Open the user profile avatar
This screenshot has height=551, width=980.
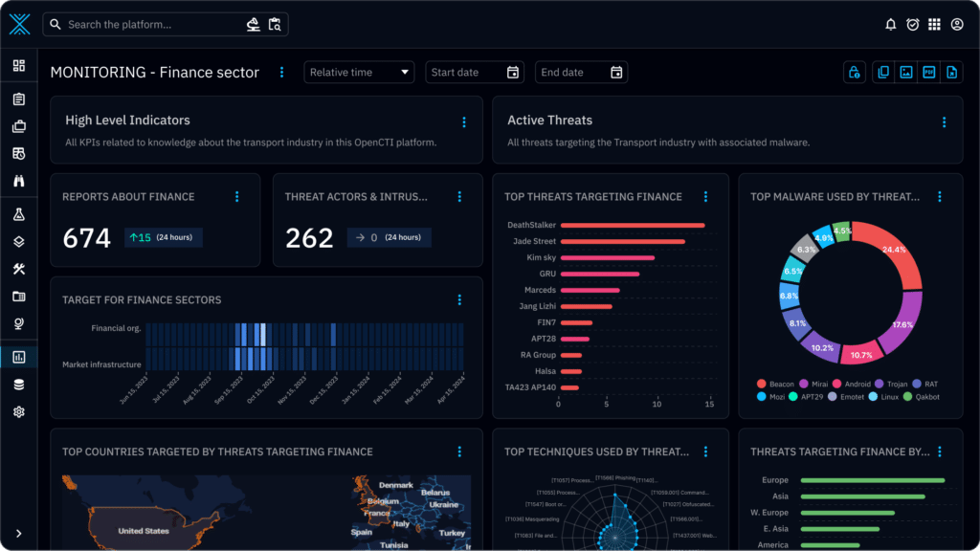959,24
